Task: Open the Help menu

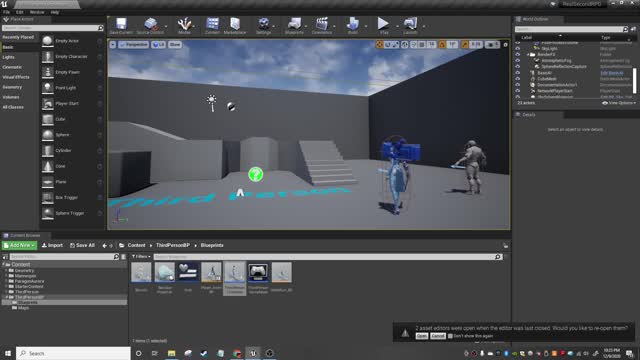Action: (55, 12)
